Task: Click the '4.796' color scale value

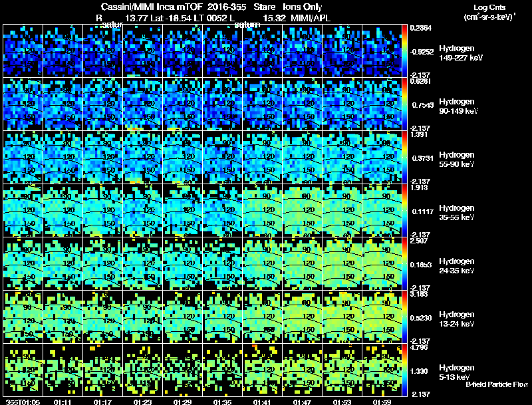Action: point(419,347)
